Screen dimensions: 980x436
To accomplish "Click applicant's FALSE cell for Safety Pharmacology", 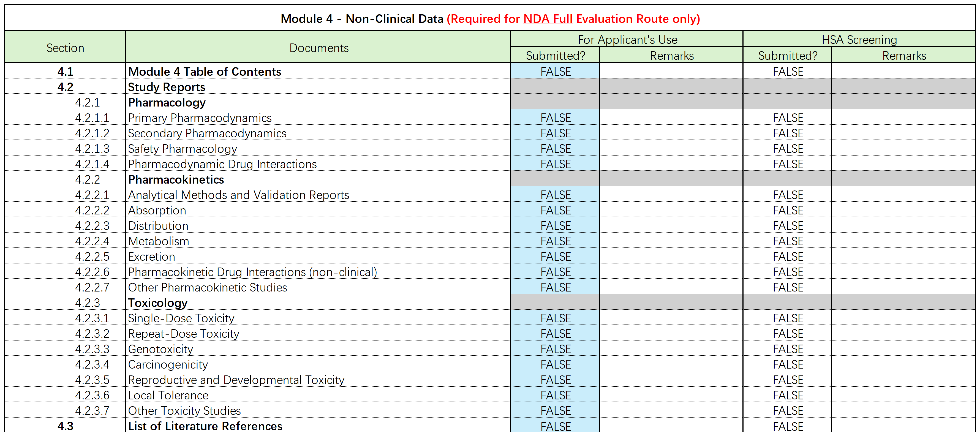I will [555, 149].
